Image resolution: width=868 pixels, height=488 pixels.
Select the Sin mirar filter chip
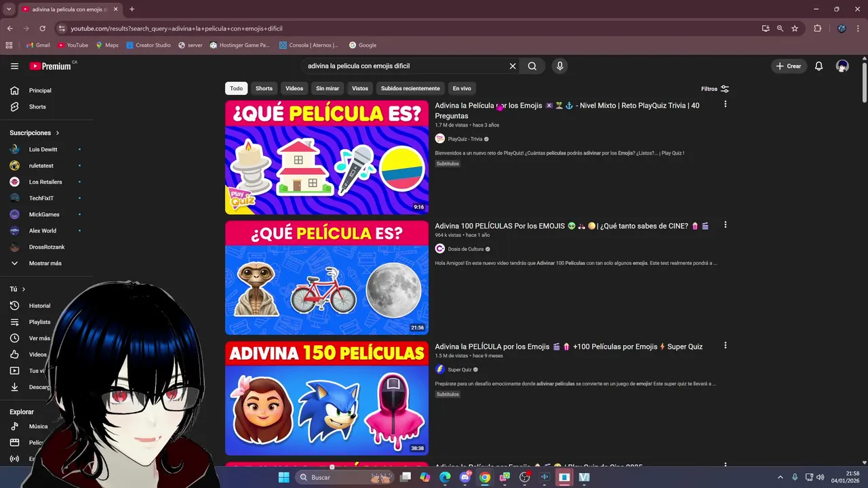(x=328, y=88)
